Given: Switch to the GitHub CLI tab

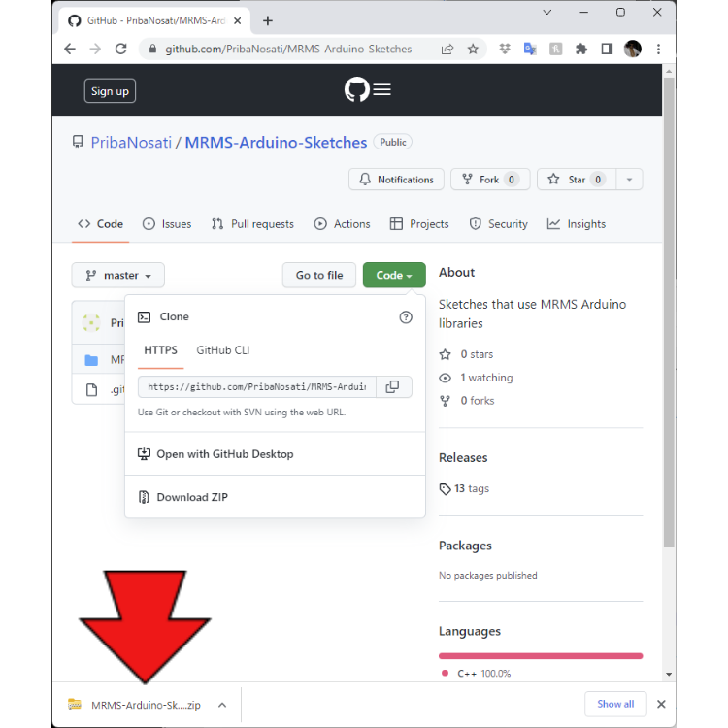Looking at the screenshot, I should tap(223, 350).
